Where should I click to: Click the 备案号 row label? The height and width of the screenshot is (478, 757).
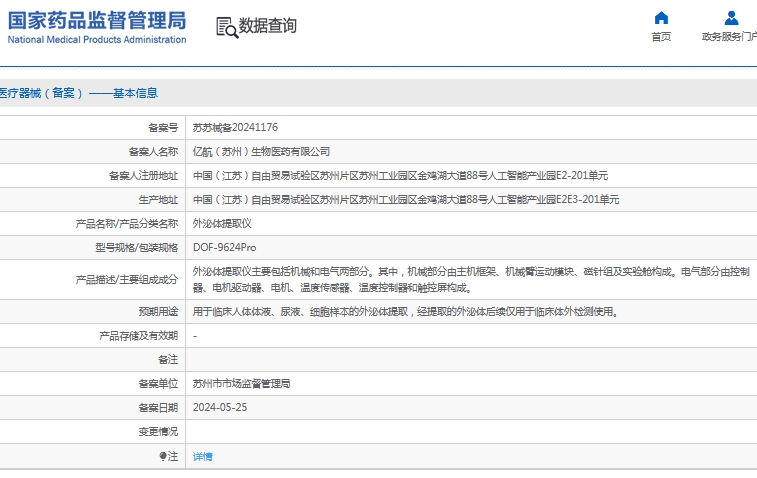click(x=163, y=127)
